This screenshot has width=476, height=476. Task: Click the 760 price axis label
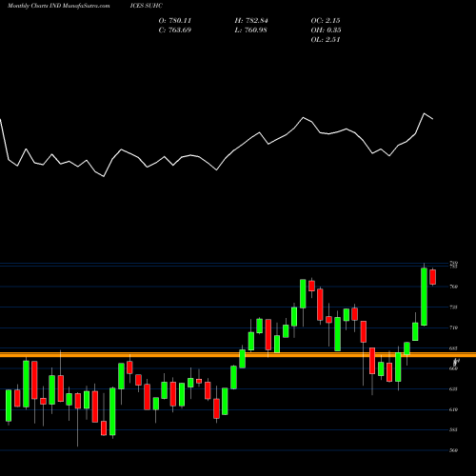[453, 287]
